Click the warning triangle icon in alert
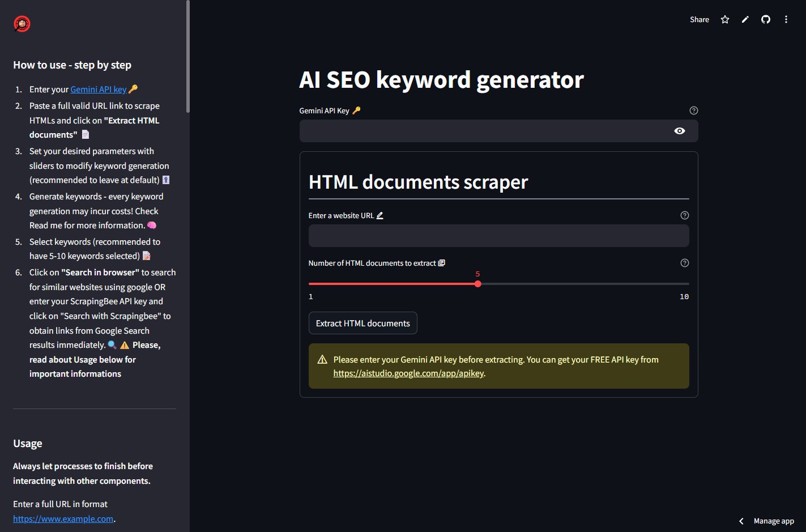Screen dimensions: 806x532 322,360
